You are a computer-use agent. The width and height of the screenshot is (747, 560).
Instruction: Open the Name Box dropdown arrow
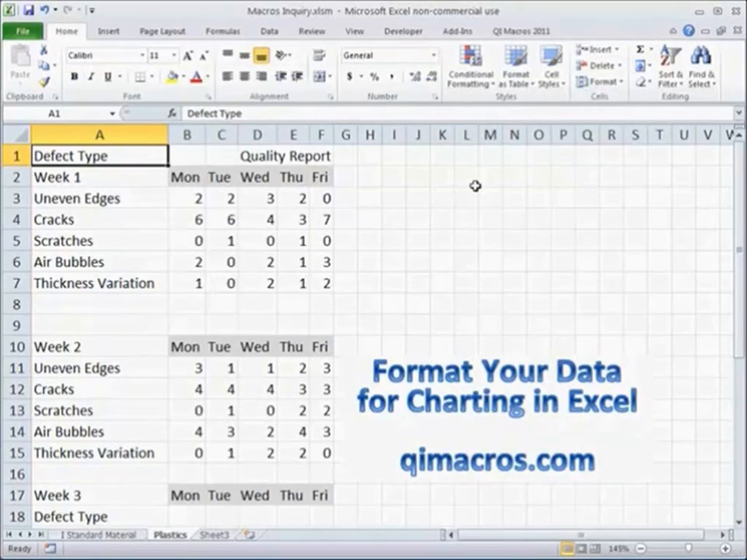point(112,114)
